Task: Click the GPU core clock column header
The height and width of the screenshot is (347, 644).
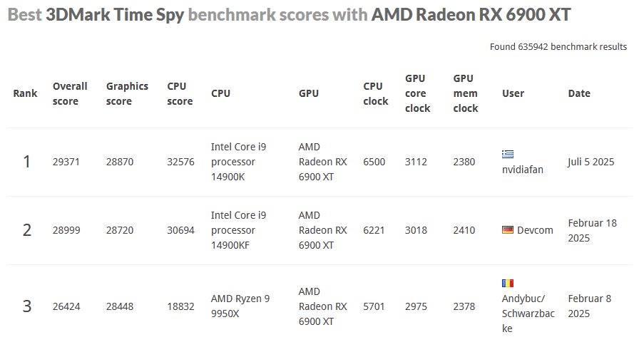Action: [417, 93]
